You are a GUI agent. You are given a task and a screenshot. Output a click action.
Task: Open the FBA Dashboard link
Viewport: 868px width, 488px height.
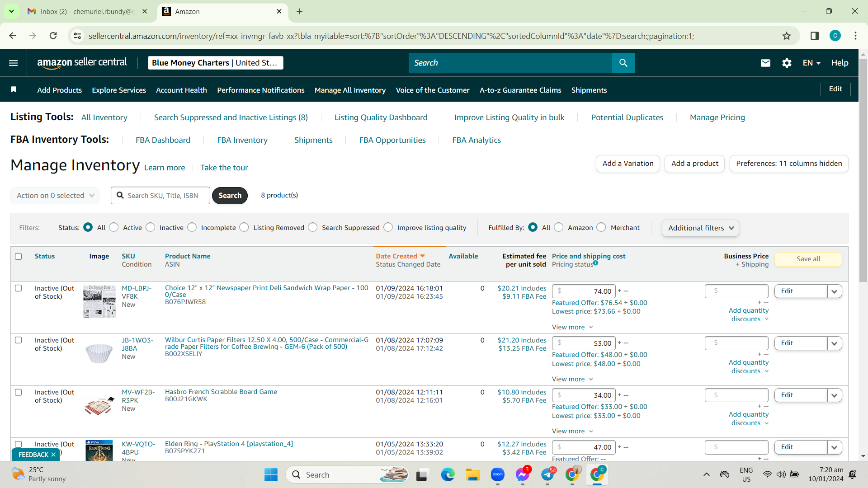[x=163, y=140]
